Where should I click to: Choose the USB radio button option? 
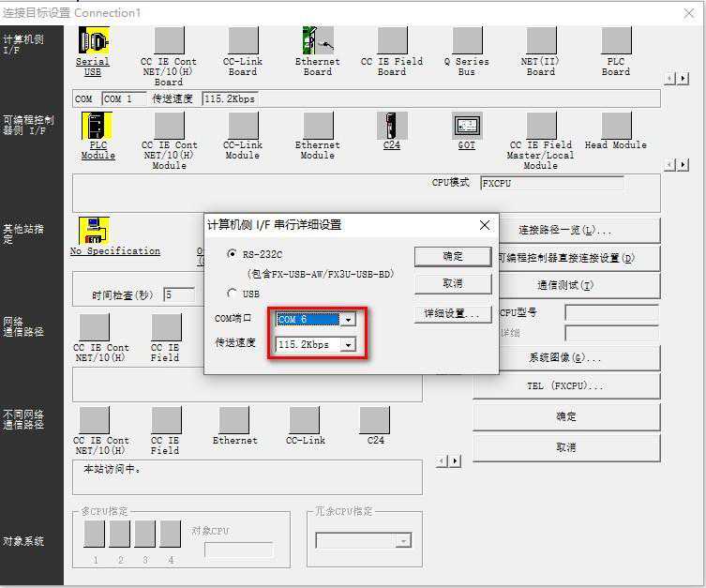[x=233, y=294]
